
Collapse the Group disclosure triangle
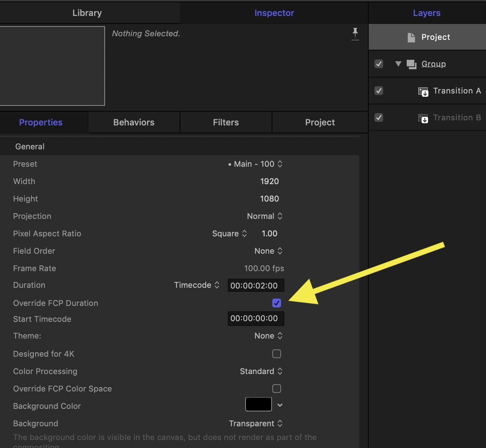(x=398, y=64)
